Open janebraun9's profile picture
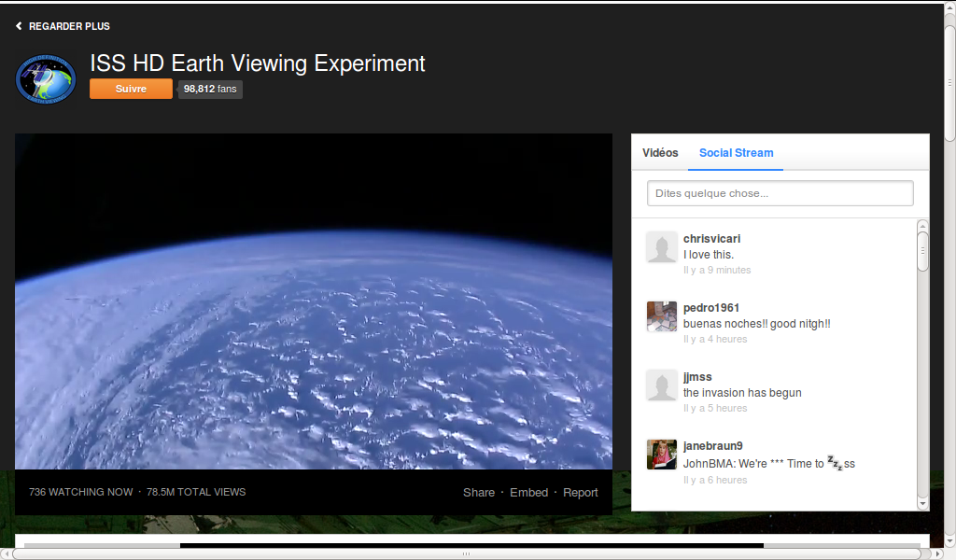Image resolution: width=956 pixels, height=560 pixels. click(x=661, y=455)
